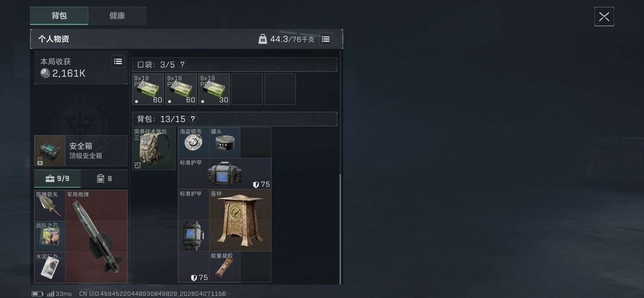The width and height of the screenshot is (644, 298).
Task: Switch to the 健康 tab
Action: (117, 16)
